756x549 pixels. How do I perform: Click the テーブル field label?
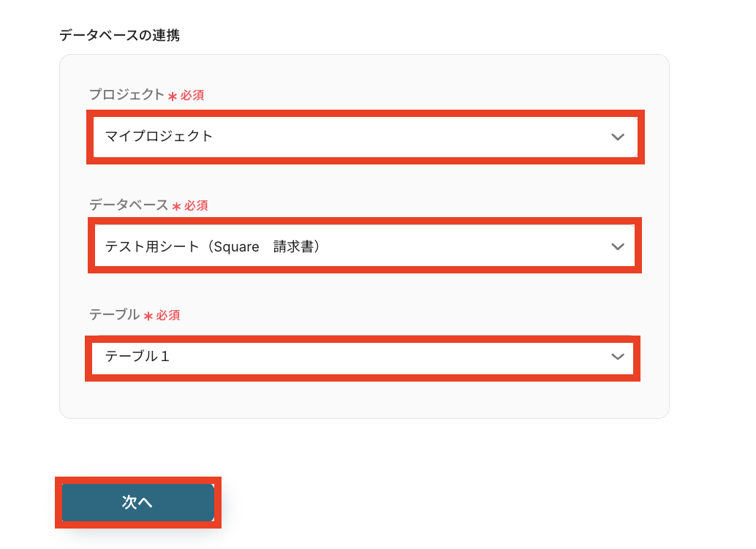(114, 315)
